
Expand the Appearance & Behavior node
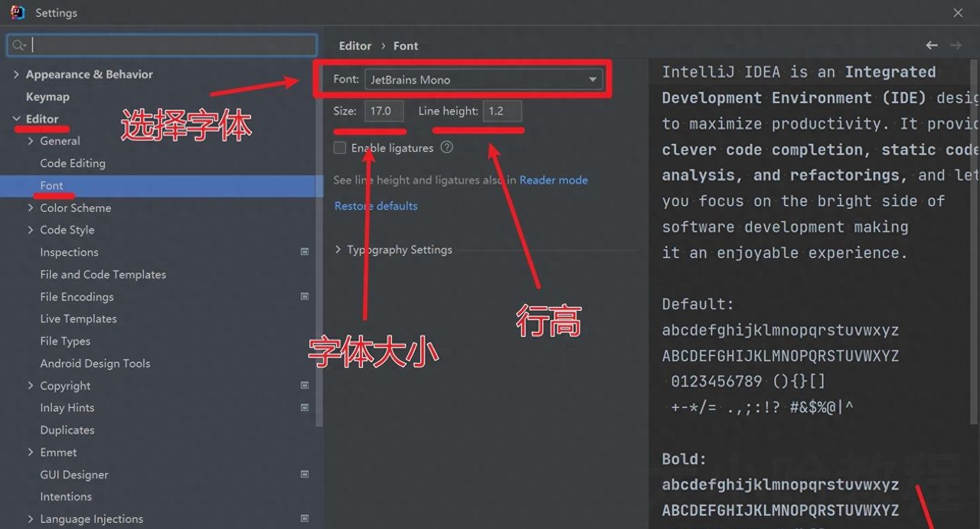pos(17,74)
